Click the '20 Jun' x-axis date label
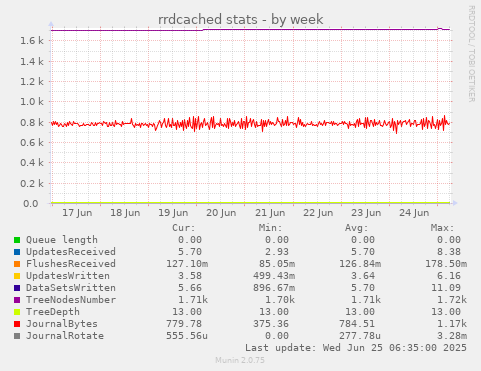481x371 pixels. coord(221,213)
